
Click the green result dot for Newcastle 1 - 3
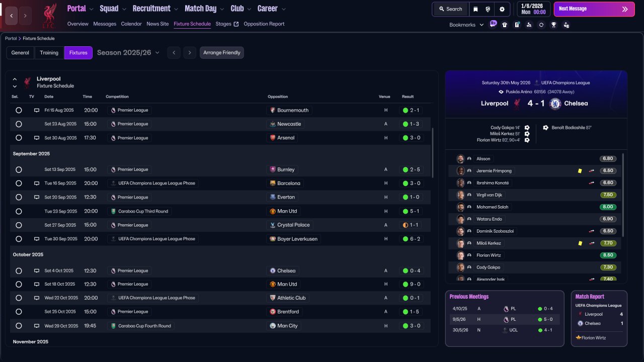[x=405, y=124]
